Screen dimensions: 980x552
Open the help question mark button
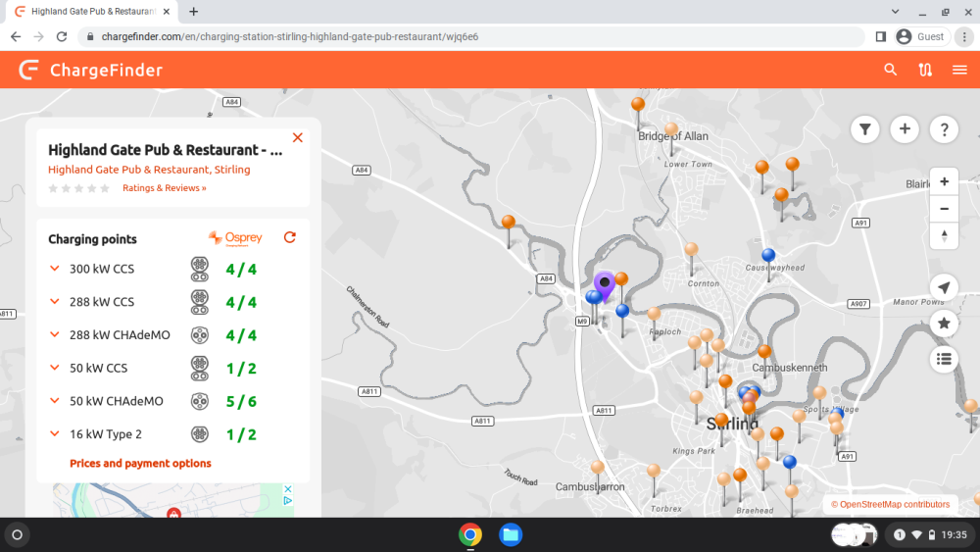tap(944, 129)
